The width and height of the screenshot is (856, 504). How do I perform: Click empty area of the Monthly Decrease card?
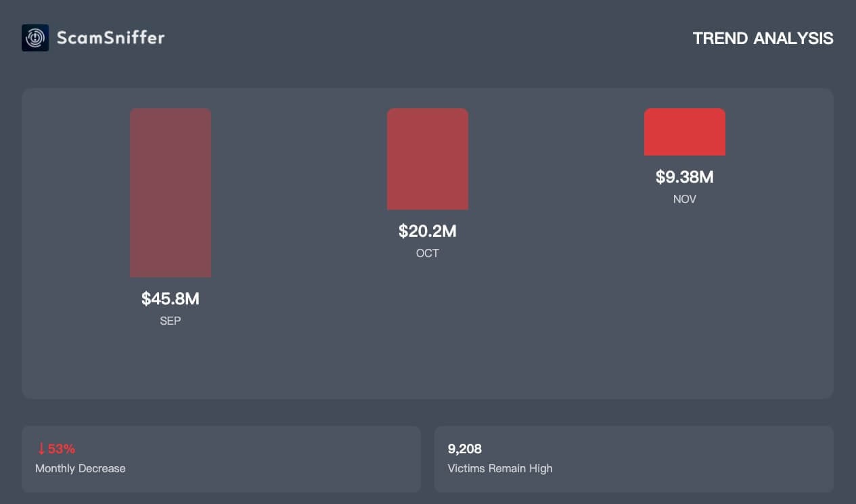pyautogui.click(x=284, y=460)
